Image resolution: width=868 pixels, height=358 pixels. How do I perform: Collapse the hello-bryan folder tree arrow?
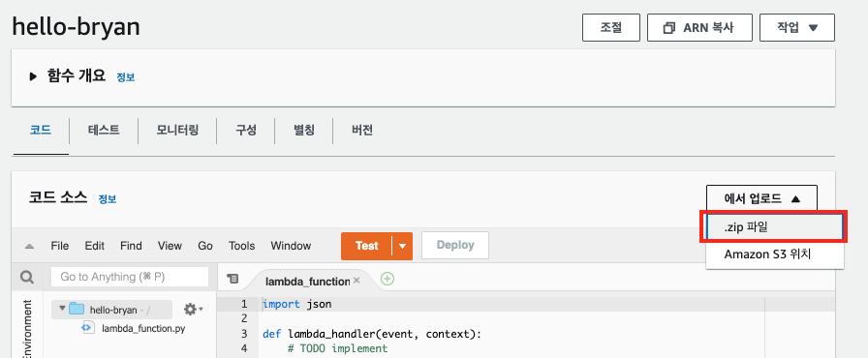pyautogui.click(x=62, y=309)
